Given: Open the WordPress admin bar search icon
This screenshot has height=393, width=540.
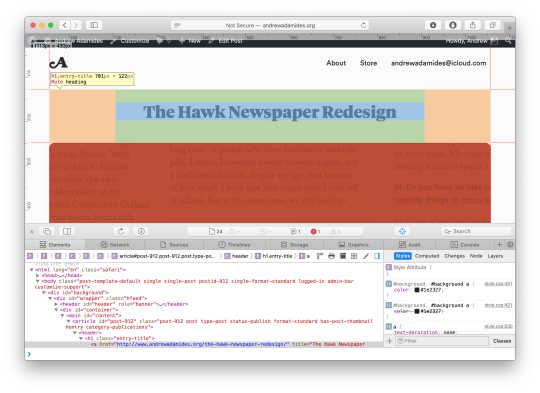Looking at the screenshot, I should 508,41.
